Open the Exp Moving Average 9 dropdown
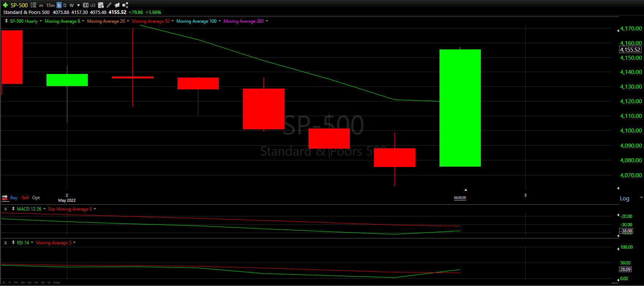Screen dimensions: 644x286 click(95, 209)
